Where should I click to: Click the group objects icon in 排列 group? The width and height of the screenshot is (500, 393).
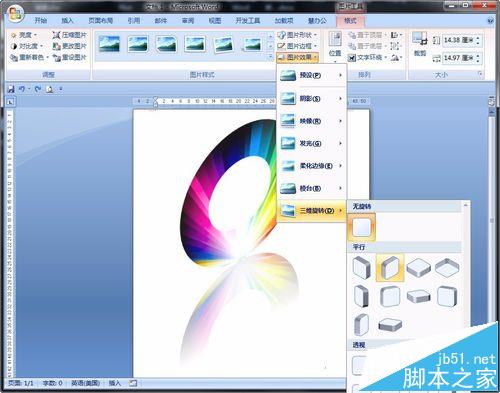[x=395, y=46]
